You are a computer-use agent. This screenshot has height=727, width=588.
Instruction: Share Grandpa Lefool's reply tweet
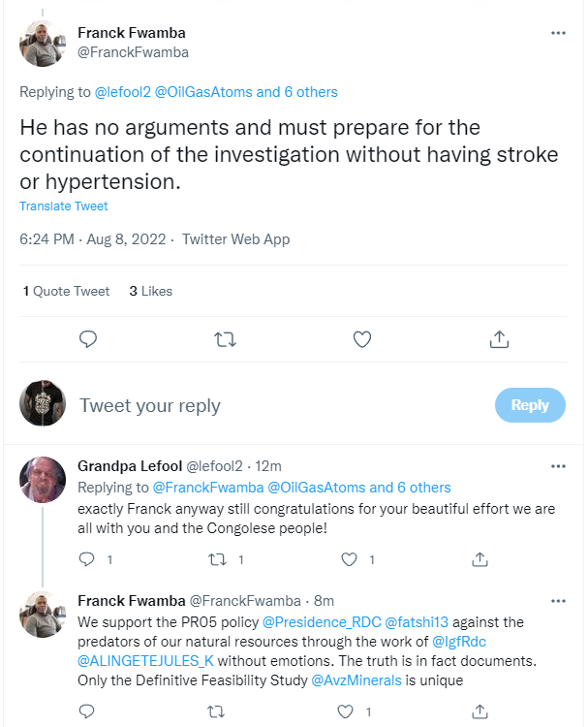pyautogui.click(x=480, y=559)
